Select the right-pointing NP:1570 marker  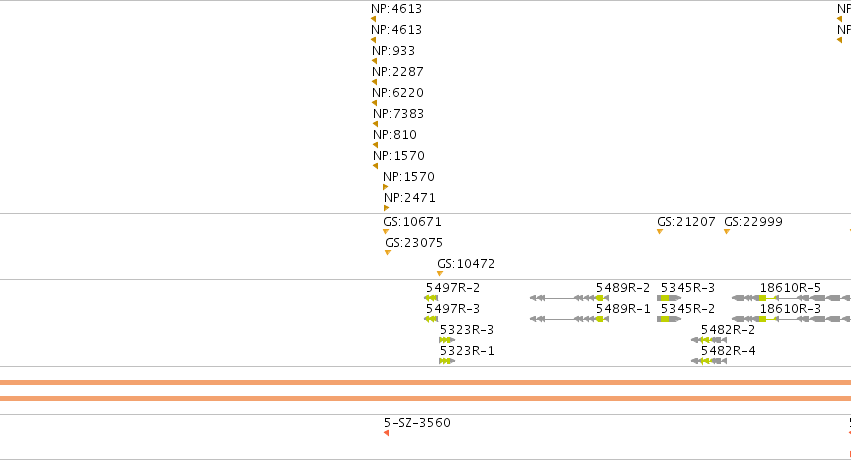pos(385,187)
